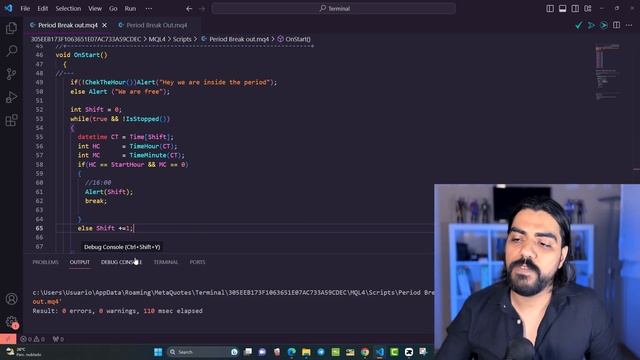
Task: Open the Run menu
Action: (x=130, y=9)
